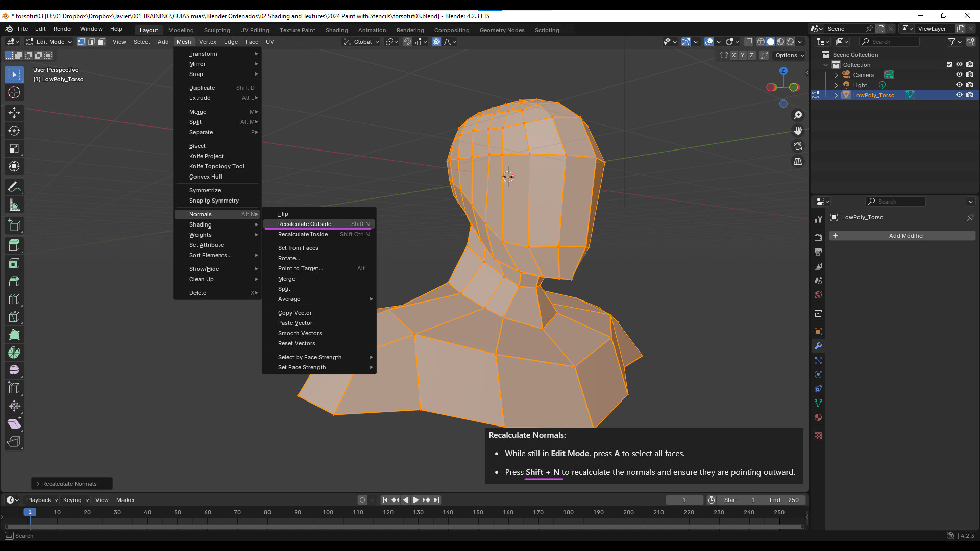The width and height of the screenshot is (980, 551).
Task: Open the Shading submenu in Mesh menu
Action: coord(217,224)
